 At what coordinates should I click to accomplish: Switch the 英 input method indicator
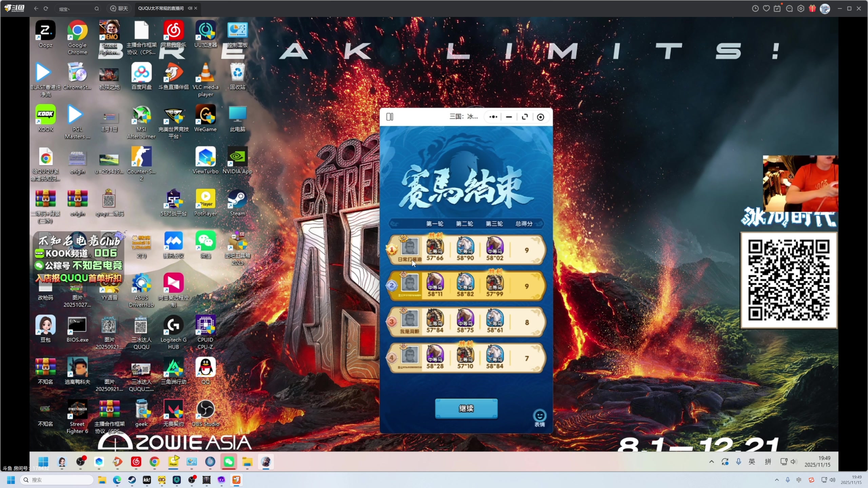(x=752, y=462)
